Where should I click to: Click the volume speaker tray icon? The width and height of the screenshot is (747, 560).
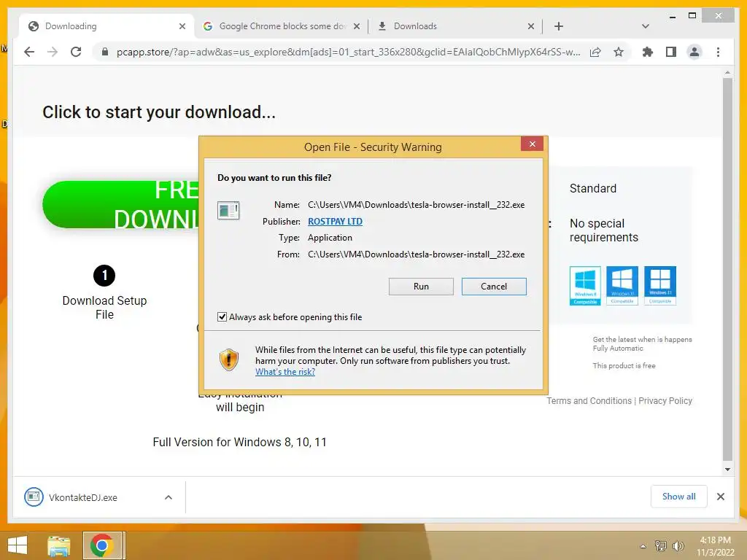pyautogui.click(x=678, y=546)
